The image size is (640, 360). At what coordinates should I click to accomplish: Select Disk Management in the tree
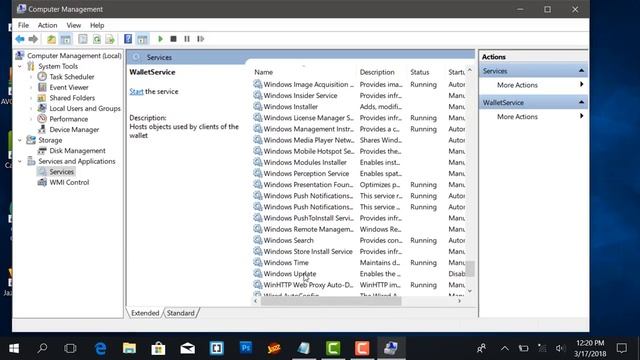pos(78,151)
